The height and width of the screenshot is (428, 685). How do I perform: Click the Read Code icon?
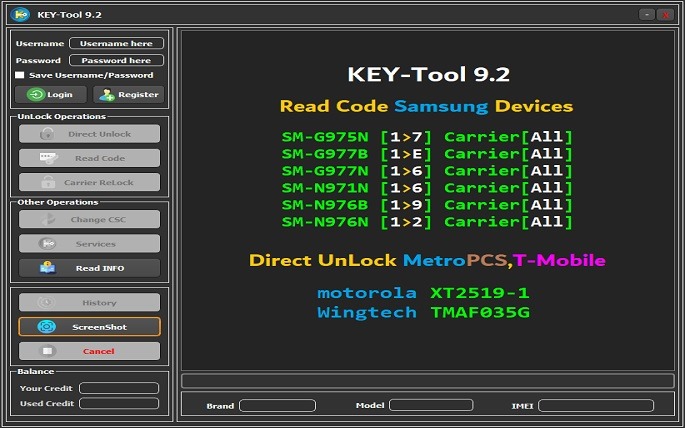pyautogui.click(x=47, y=158)
